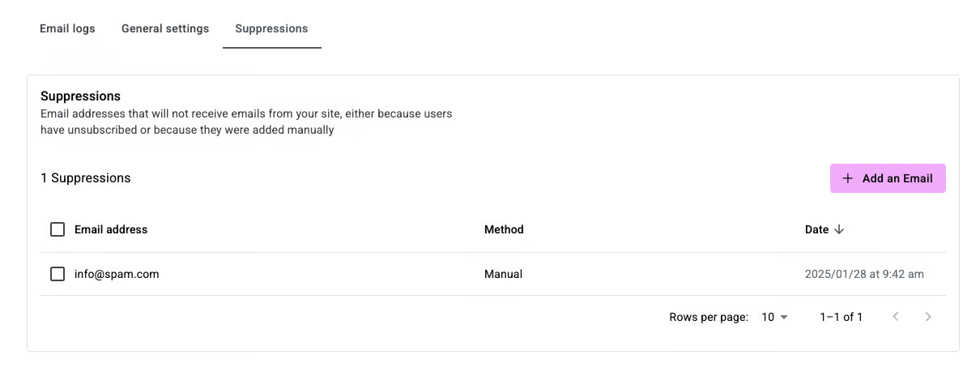980x389 pixels.
Task: Select the Suppressions tab
Action: (271, 28)
